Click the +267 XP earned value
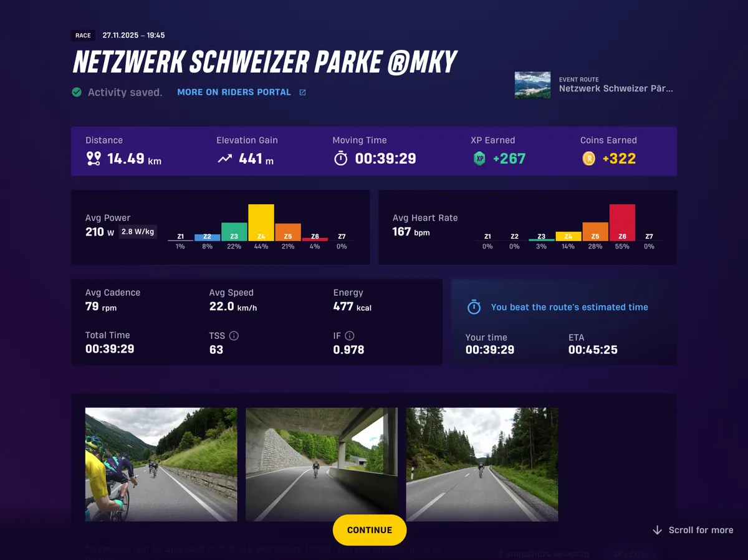This screenshot has width=748, height=560. [x=509, y=159]
